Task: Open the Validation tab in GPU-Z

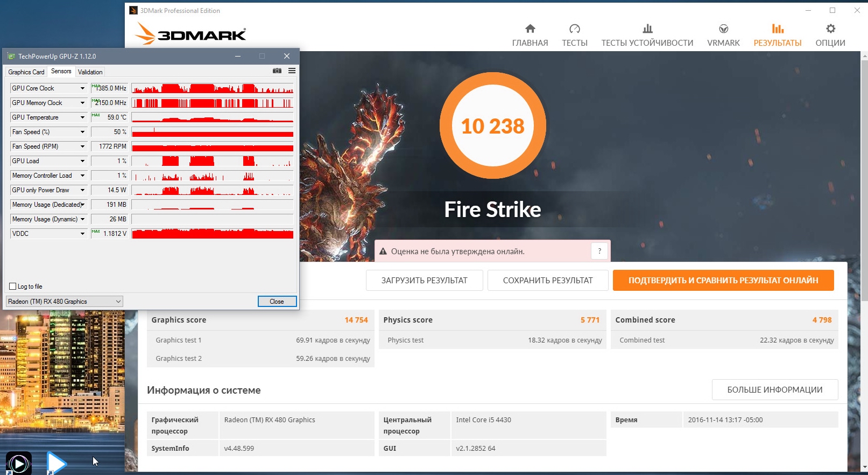Action: click(x=90, y=72)
